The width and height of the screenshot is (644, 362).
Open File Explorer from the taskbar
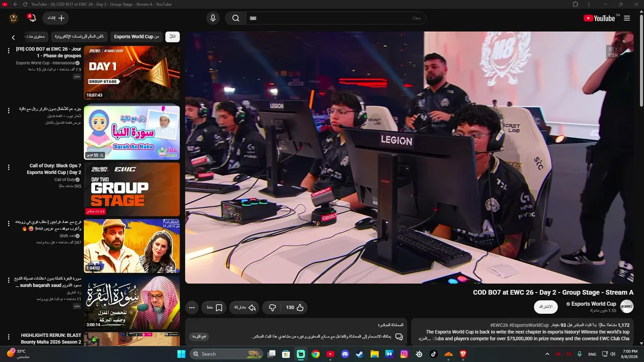click(374, 354)
